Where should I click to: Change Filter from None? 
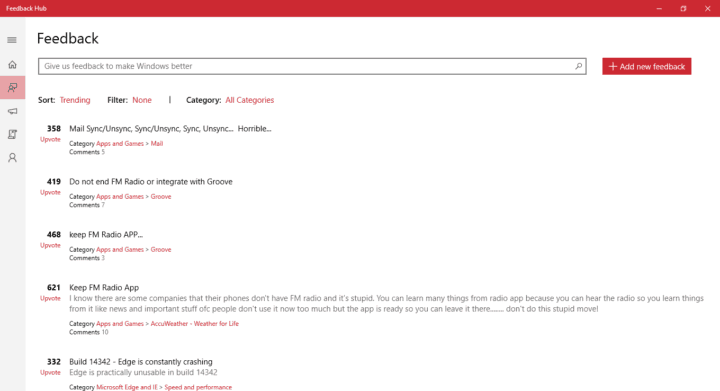tap(142, 100)
